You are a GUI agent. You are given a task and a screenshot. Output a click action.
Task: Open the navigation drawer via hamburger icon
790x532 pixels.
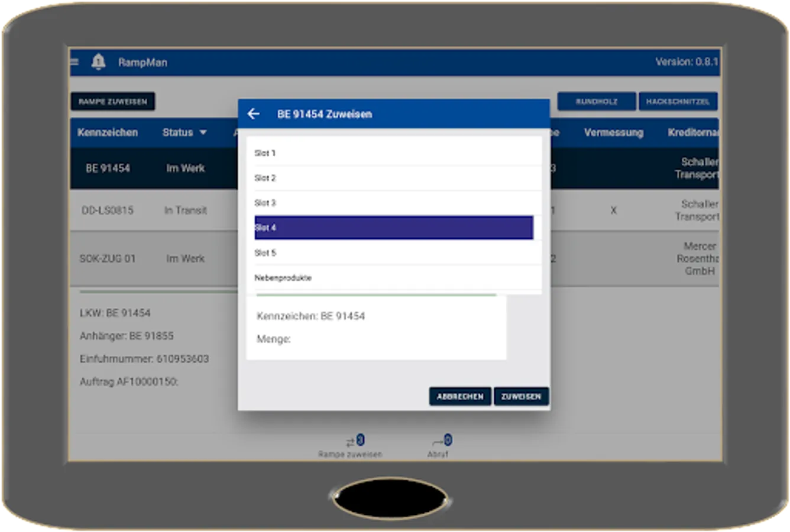(x=73, y=62)
